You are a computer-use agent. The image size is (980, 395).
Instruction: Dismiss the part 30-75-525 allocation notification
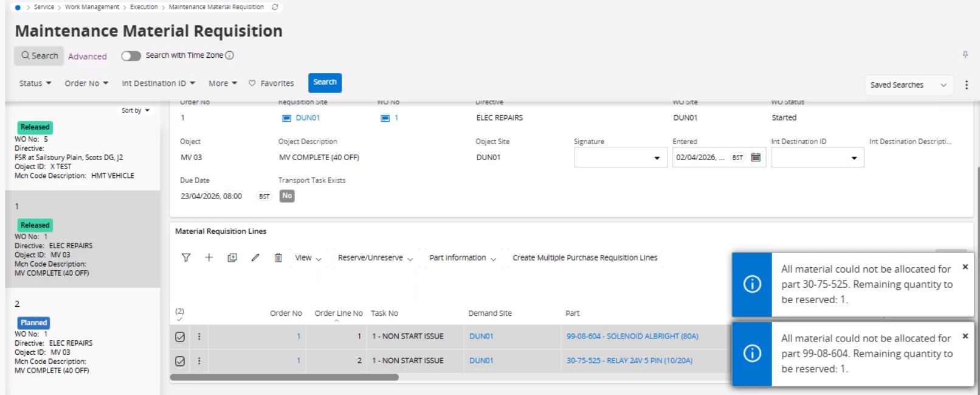(x=965, y=267)
